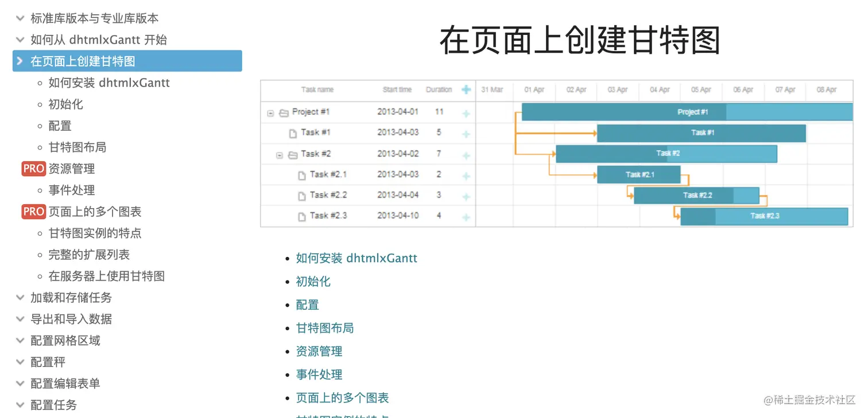The image size is (868, 418).
Task: Click add-subtask plus in Task #2.2 row
Action: pyautogui.click(x=466, y=197)
